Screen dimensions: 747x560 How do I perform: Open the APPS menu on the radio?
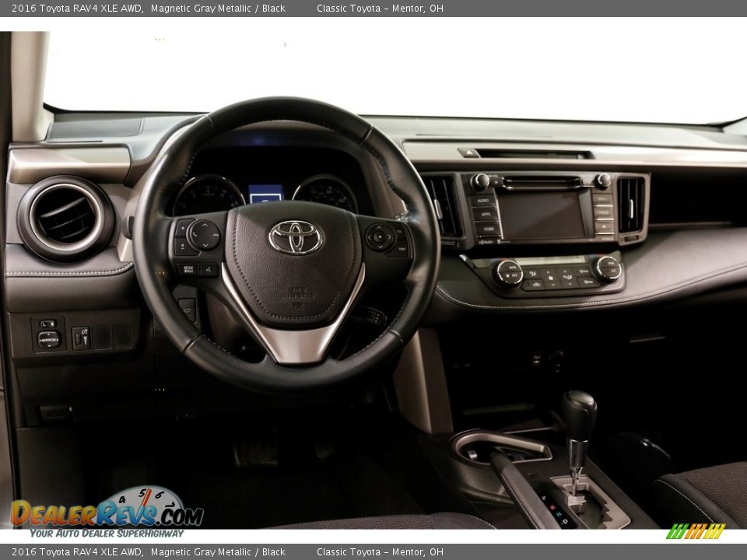click(486, 214)
